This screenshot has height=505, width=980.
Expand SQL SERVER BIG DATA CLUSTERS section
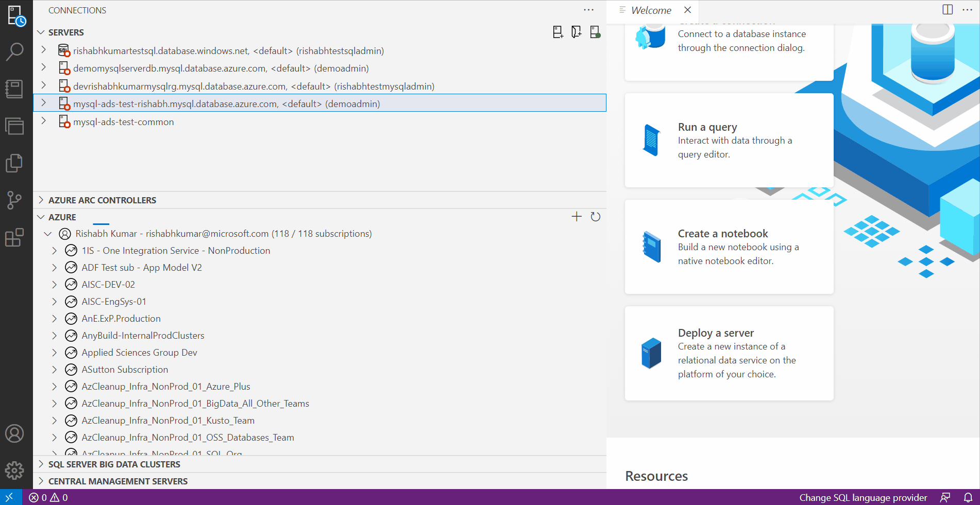[x=41, y=464]
